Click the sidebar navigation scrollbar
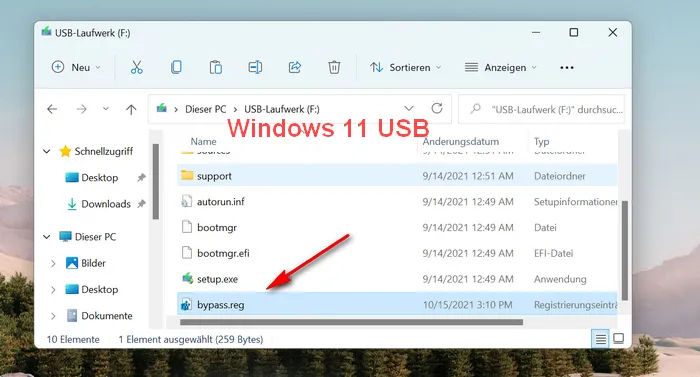 pos(155,181)
